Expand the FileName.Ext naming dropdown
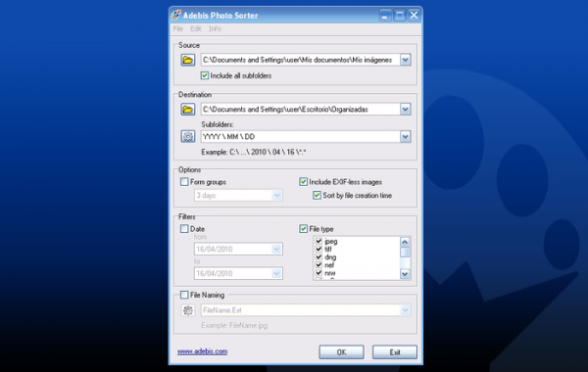Screen dimensions: 588x372 [x=405, y=310]
